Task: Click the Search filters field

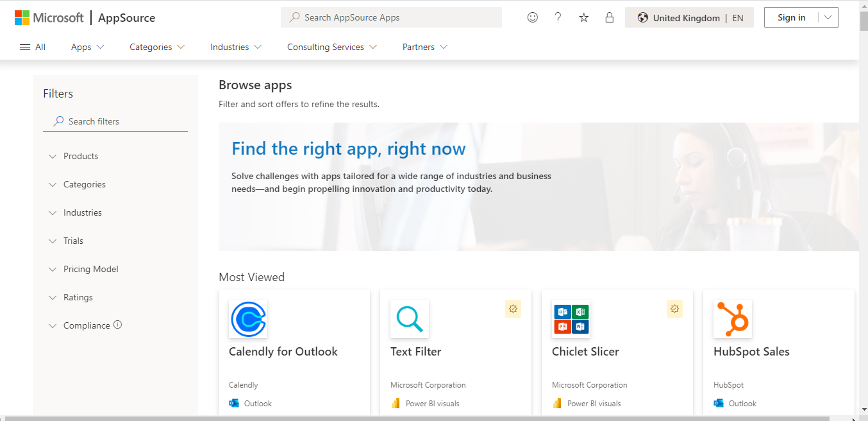Action: [115, 121]
